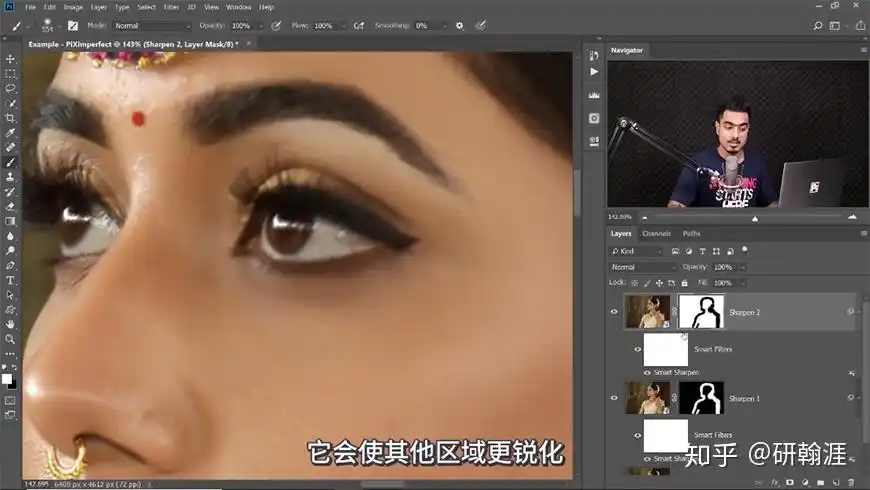Select the Zoom tool
Screen dimensions: 870x490
[10, 339]
